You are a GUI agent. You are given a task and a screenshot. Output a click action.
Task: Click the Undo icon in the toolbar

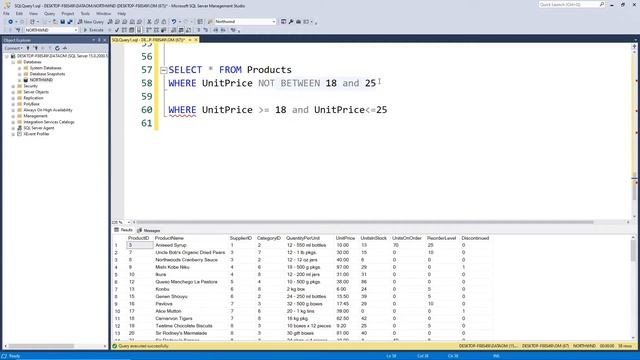pyautogui.click(x=173, y=22)
